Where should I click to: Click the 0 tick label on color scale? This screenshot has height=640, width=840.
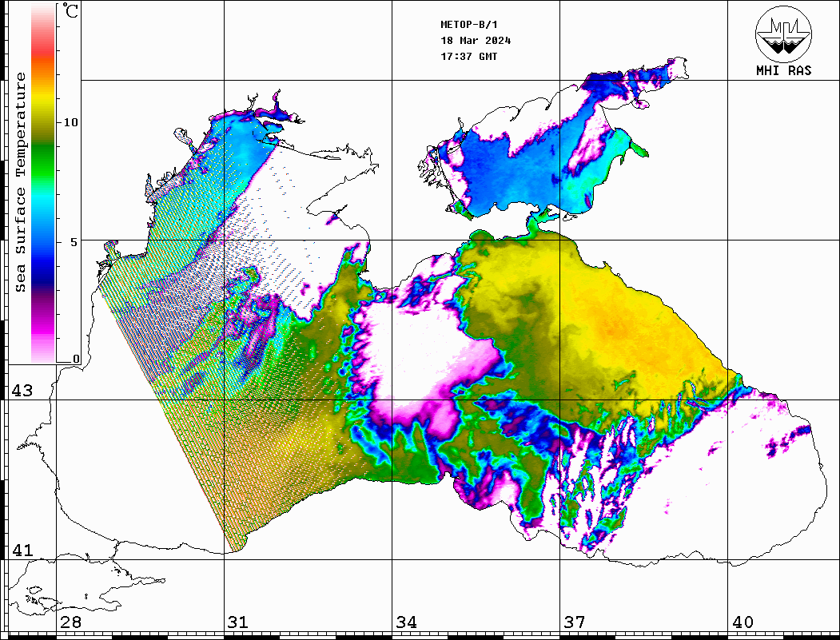(x=76, y=359)
